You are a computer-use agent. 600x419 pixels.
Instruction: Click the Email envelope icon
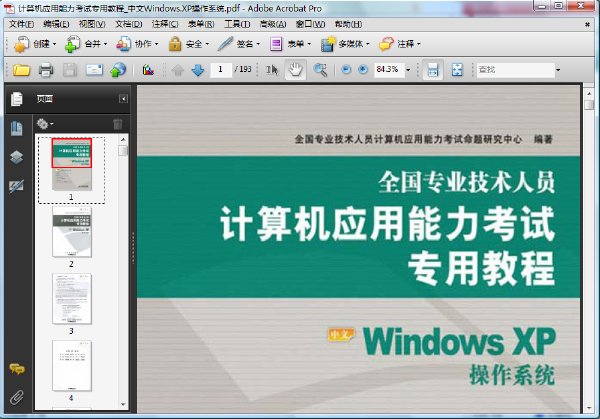(94, 70)
